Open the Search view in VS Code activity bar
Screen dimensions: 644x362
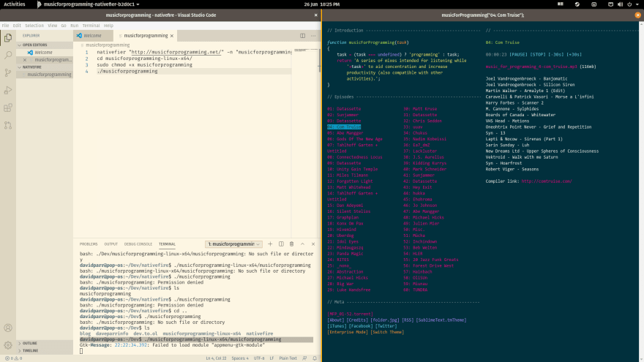[8, 55]
